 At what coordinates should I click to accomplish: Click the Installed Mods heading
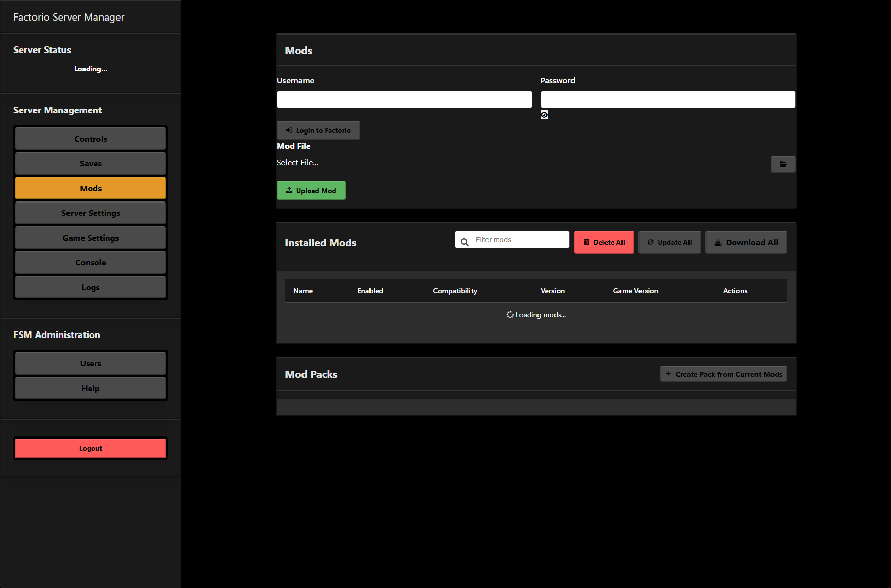point(321,243)
